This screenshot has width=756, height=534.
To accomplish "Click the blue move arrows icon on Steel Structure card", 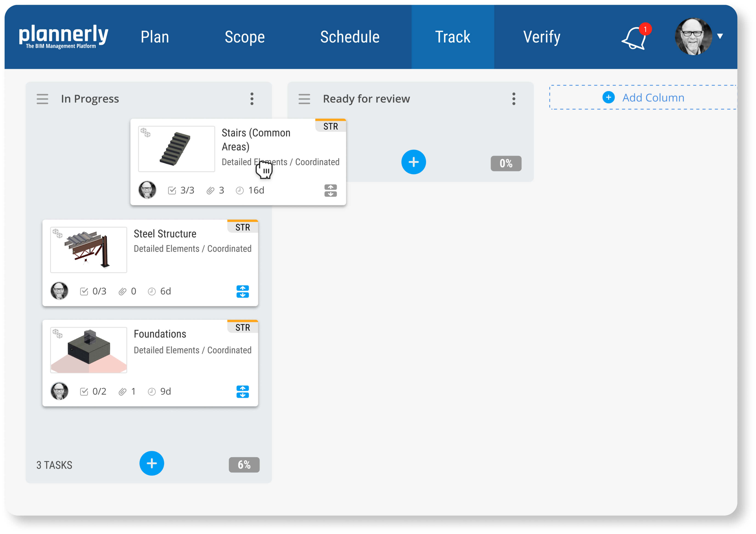I will (x=242, y=291).
